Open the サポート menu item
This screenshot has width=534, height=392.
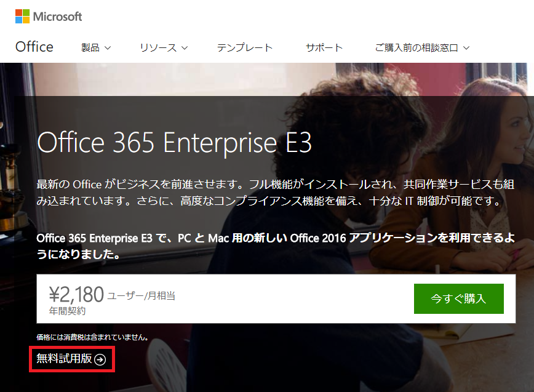(324, 47)
